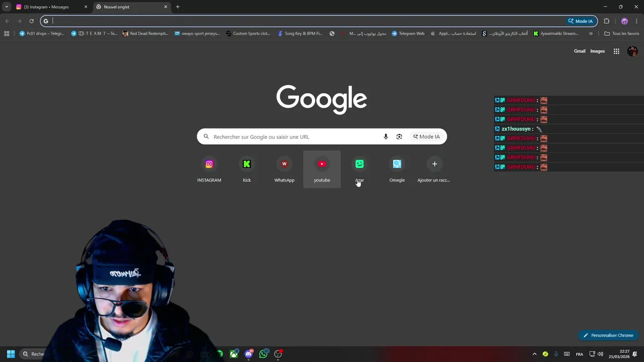The height and width of the screenshot is (362, 644).
Task: Open the ilyaselmaliki Stream bookmark
Action: click(555, 34)
